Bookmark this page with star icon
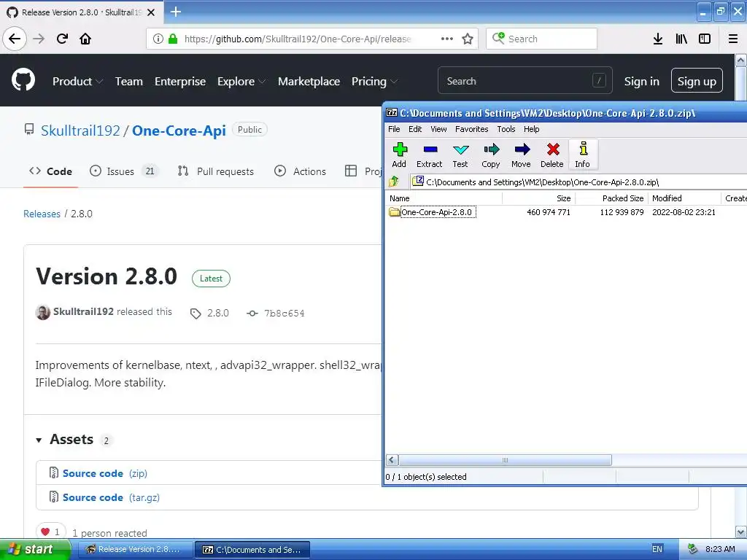This screenshot has height=560, width=747. point(468,39)
